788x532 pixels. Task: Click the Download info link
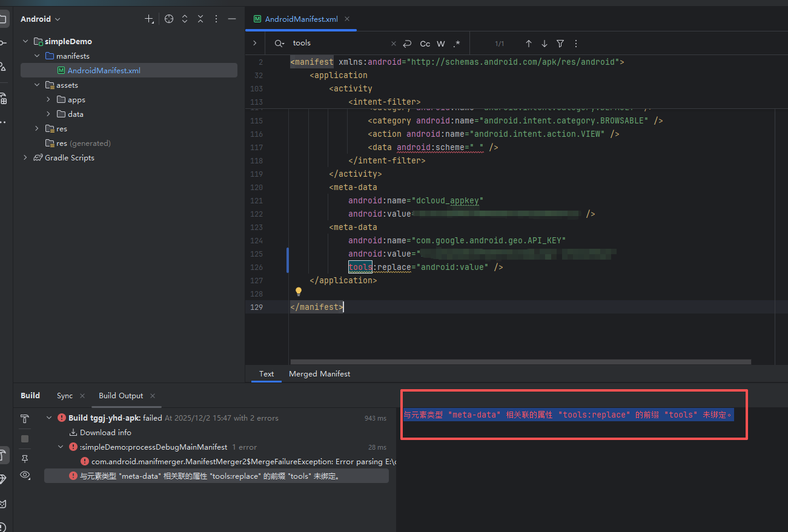coord(105,433)
